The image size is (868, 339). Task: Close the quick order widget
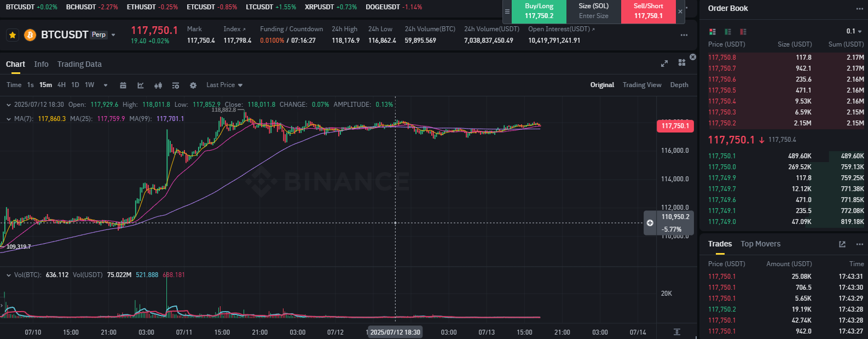coord(680,12)
